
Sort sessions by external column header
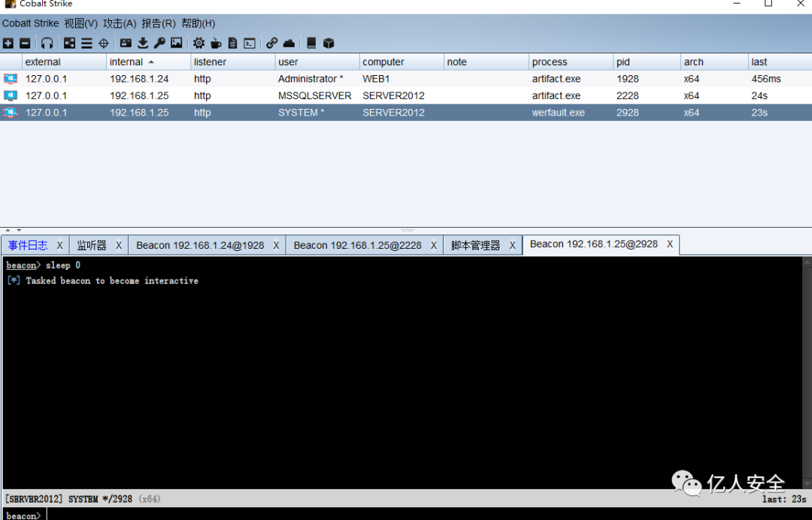coord(64,62)
